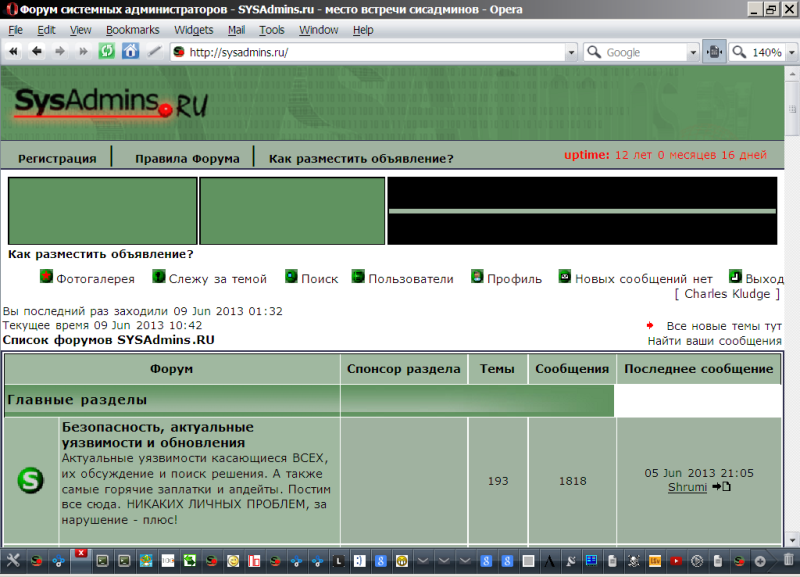800x577 pixels.
Task: Switch to the tab with the map icon
Action: [146, 561]
